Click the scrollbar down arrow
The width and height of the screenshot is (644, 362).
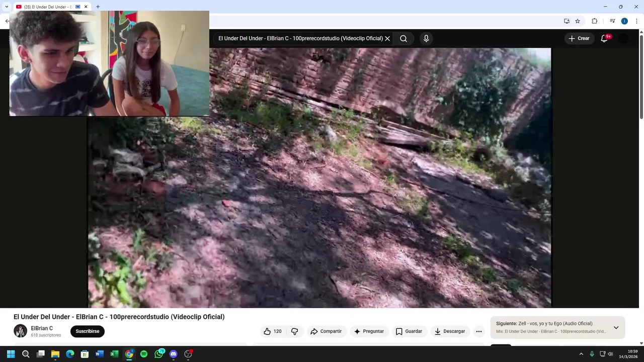coord(641,343)
